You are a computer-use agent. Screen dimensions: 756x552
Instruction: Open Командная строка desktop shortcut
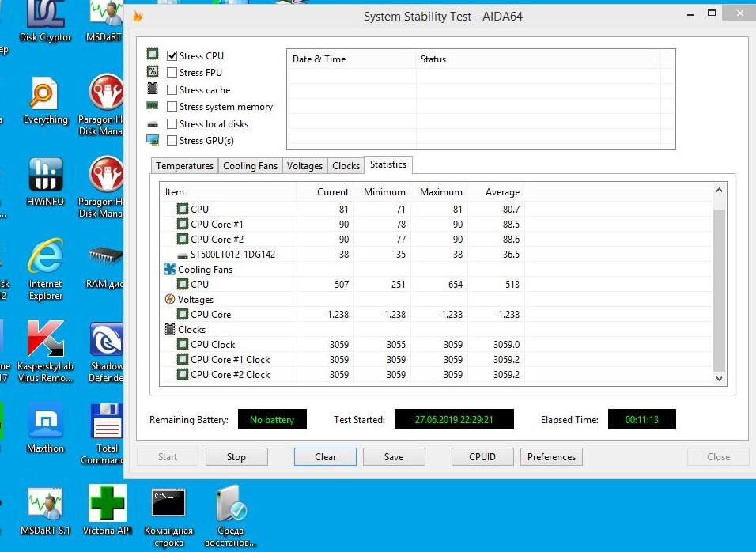click(168, 516)
